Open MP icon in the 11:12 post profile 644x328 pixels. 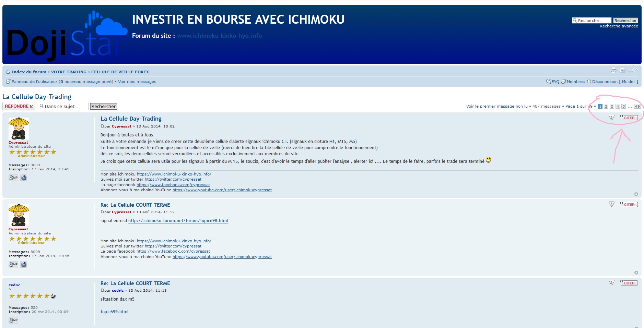(13, 264)
